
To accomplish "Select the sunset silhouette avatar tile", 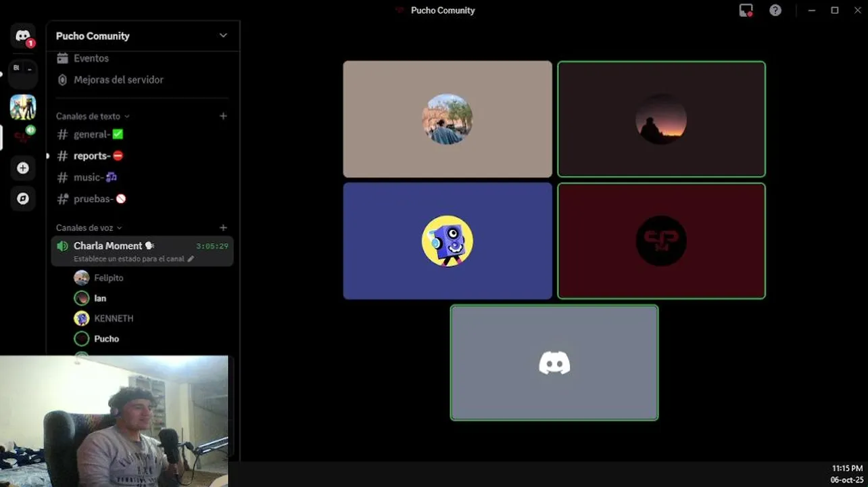I will point(661,119).
